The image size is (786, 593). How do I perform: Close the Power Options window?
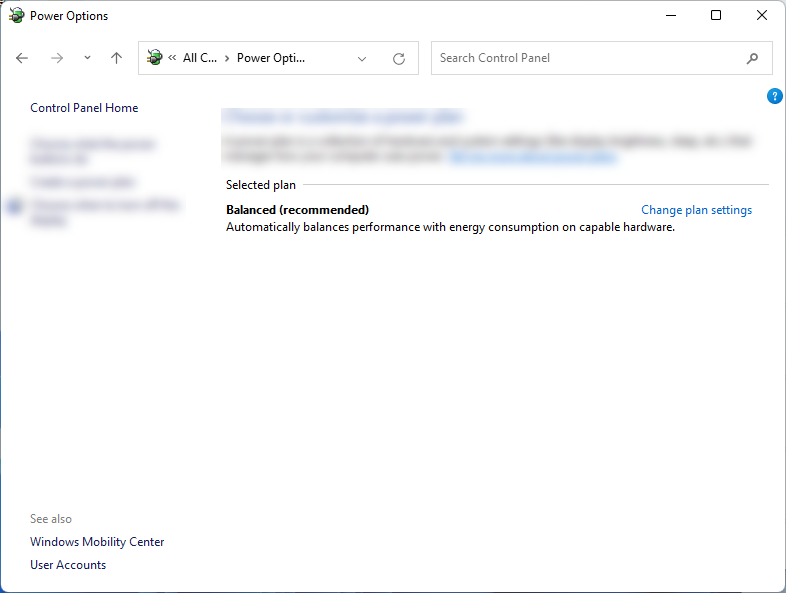(761, 16)
